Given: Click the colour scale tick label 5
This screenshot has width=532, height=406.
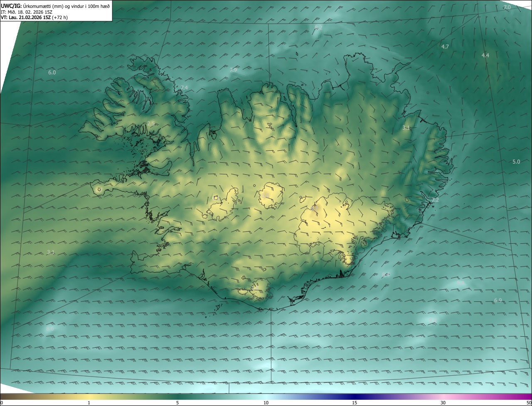Looking at the screenshot, I should click(x=177, y=403).
